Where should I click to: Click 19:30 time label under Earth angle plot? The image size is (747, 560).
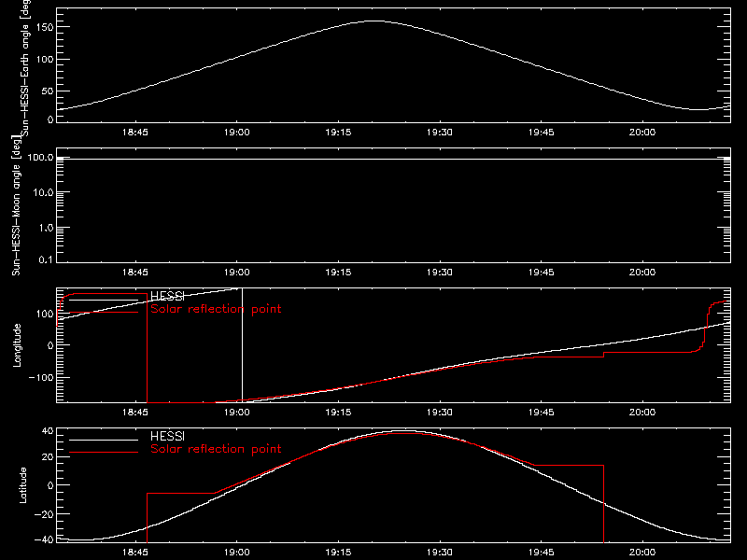pos(440,132)
